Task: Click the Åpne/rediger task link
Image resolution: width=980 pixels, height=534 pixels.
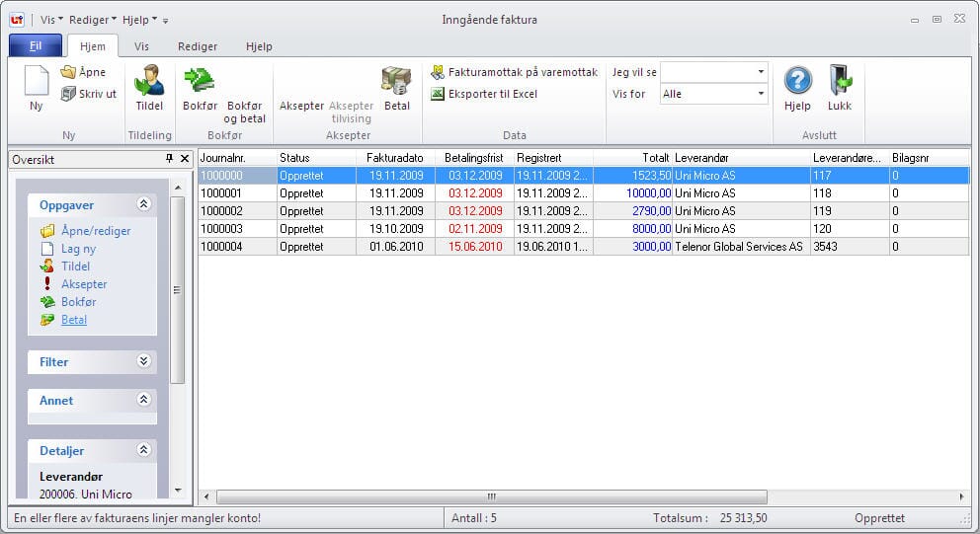Action: (95, 231)
